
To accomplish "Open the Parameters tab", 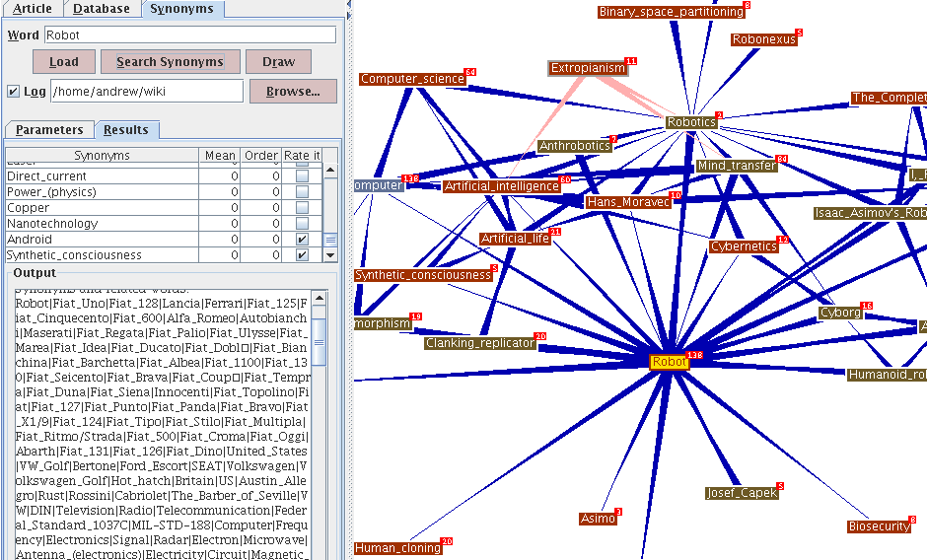I will click(x=49, y=129).
